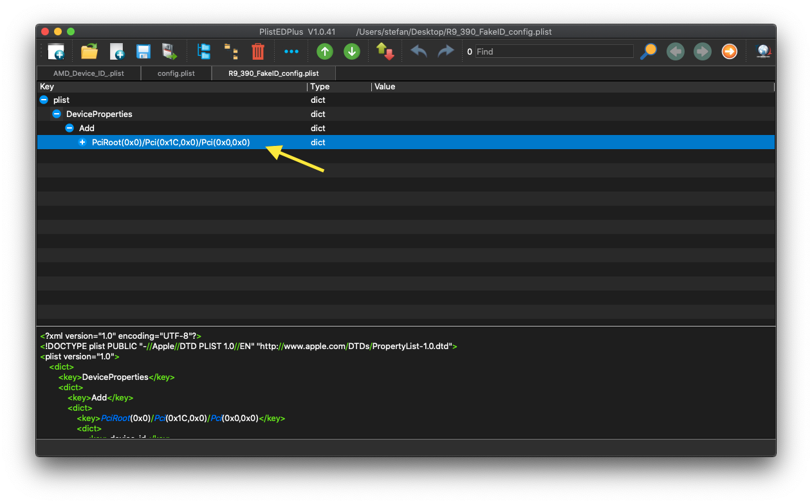This screenshot has height=504, width=812.
Task: Click the open file folder icon
Action: click(89, 51)
